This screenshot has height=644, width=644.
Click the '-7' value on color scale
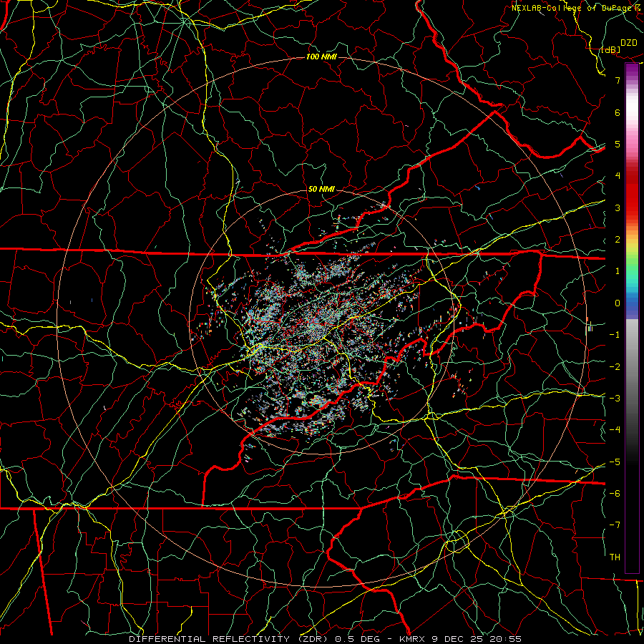(x=615, y=525)
